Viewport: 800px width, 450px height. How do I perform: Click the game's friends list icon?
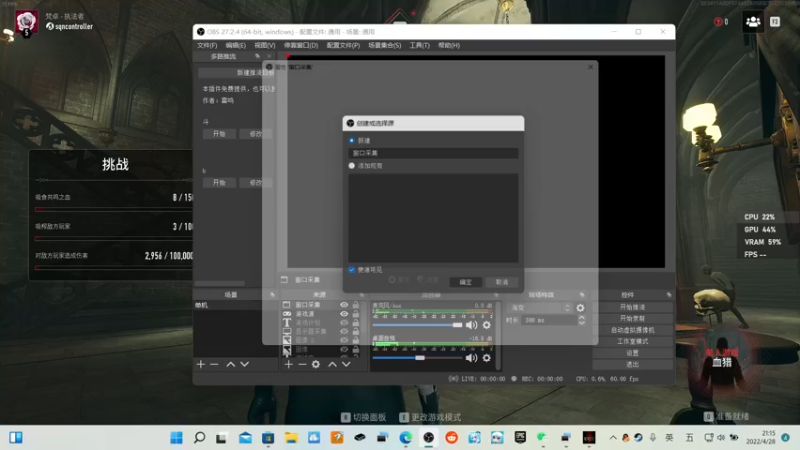pyautogui.click(x=753, y=22)
